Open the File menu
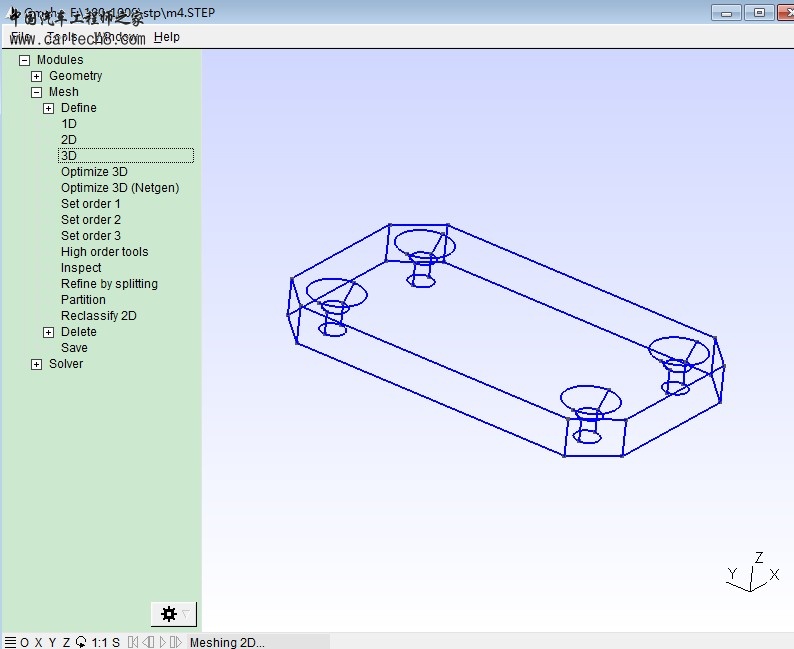 [20, 37]
